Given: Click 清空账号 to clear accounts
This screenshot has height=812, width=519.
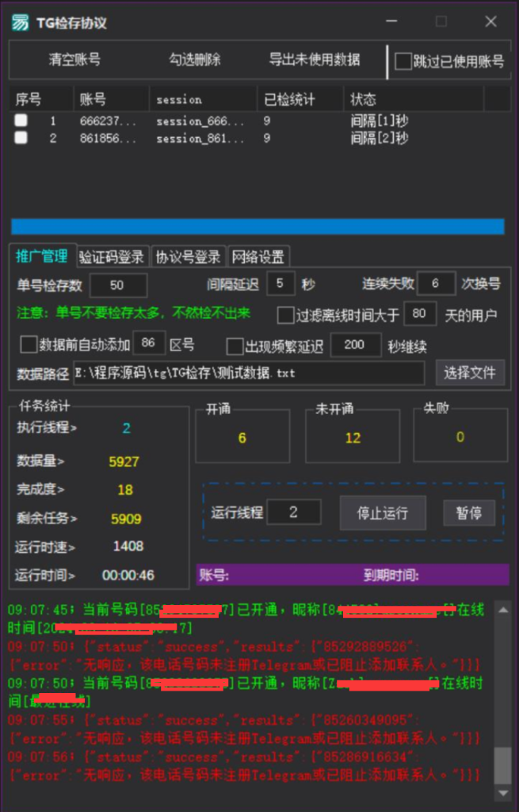Looking at the screenshot, I should 74,59.
